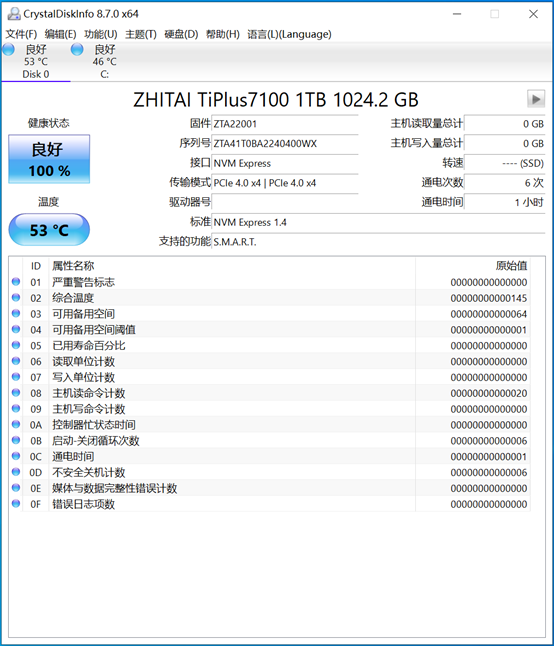
Task: Click the 良好 100% health status button
Action: click(49, 159)
